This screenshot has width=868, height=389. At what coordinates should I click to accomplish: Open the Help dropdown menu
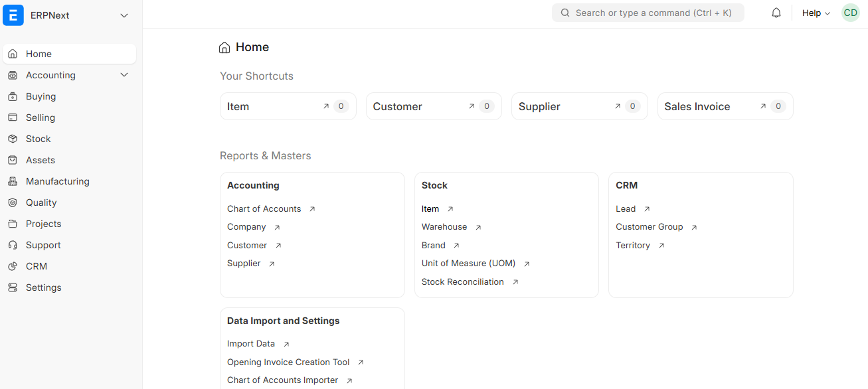tap(816, 13)
